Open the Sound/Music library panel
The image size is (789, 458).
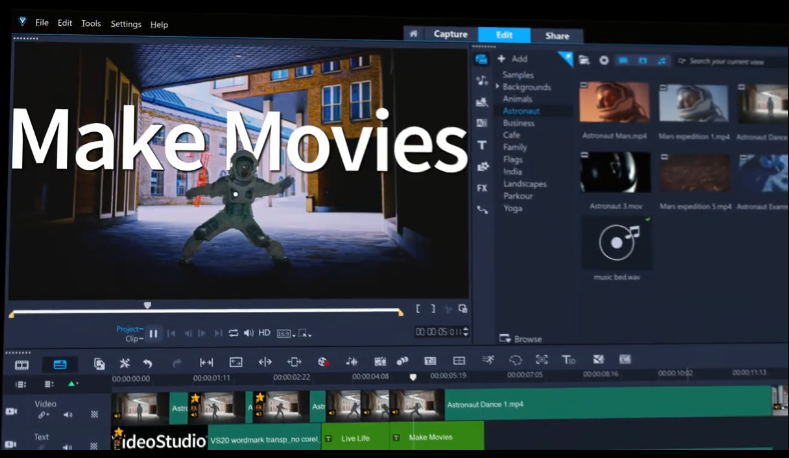[482, 80]
